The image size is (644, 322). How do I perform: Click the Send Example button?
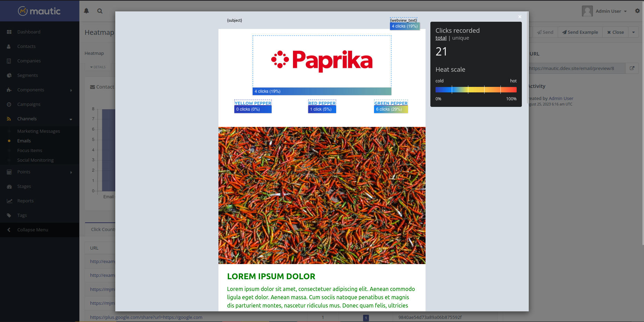point(580,32)
